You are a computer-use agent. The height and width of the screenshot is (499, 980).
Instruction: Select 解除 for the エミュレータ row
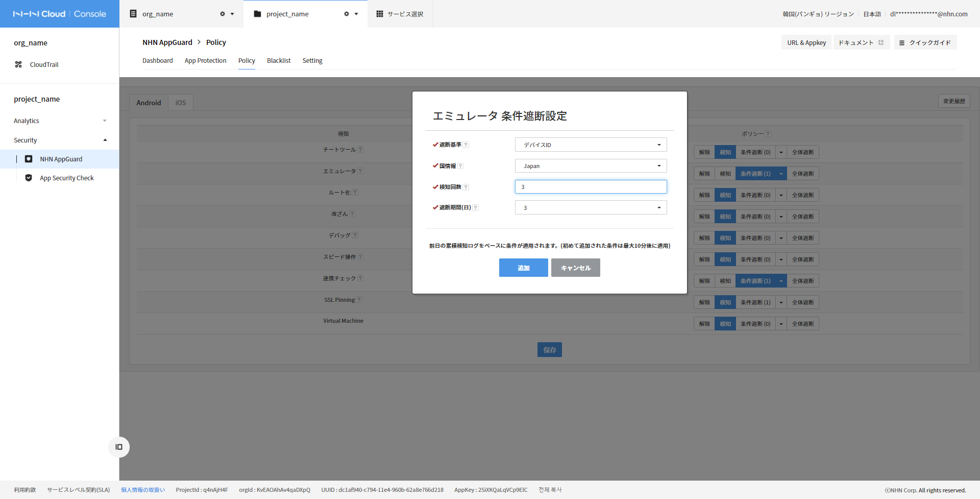[x=704, y=174]
